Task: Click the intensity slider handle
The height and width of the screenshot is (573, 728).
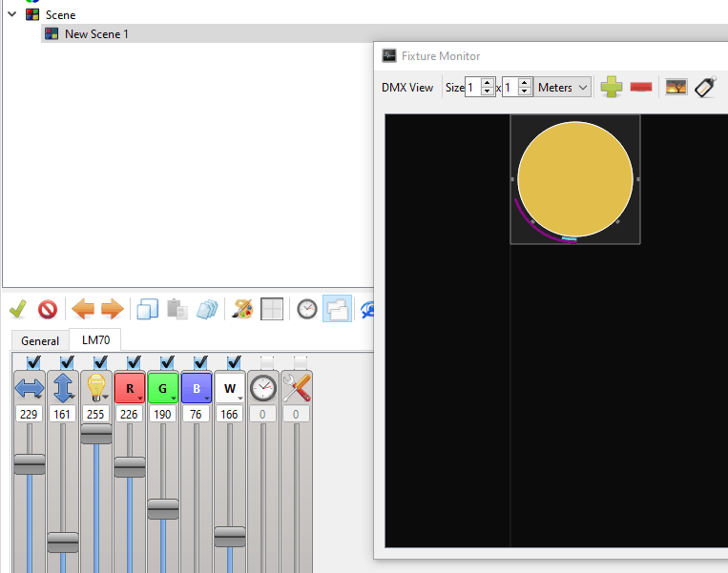Action: (x=96, y=434)
